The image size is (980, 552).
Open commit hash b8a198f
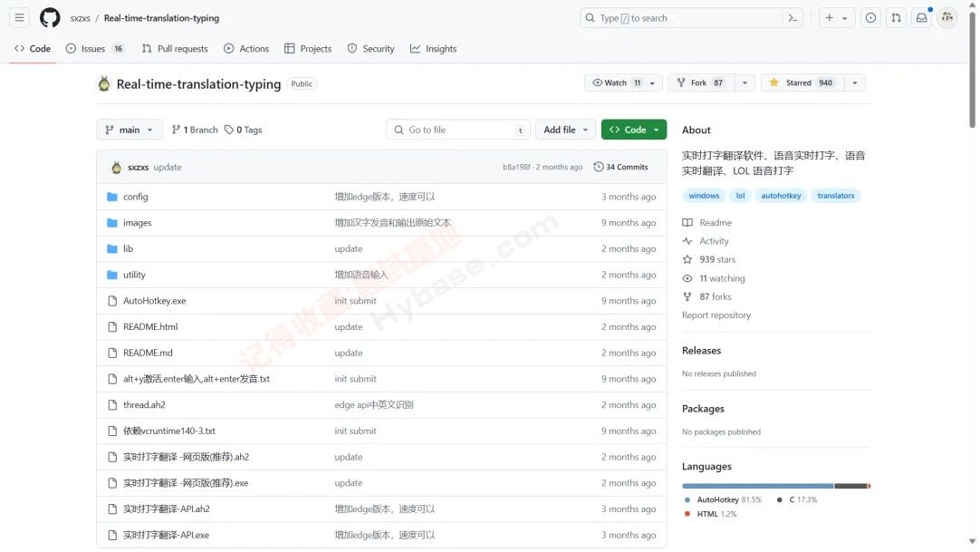click(516, 167)
